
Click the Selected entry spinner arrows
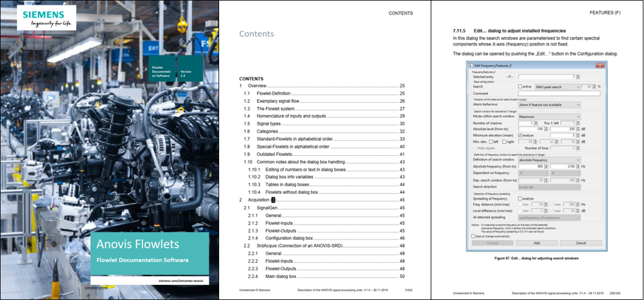click(x=578, y=77)
